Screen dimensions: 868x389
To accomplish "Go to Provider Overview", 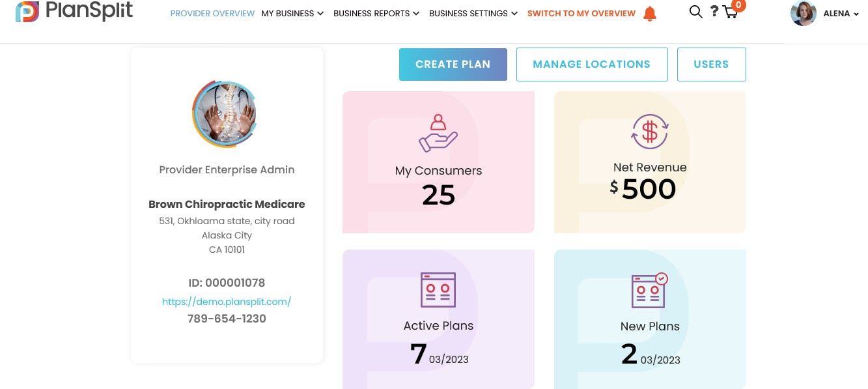I will point(212,14).
